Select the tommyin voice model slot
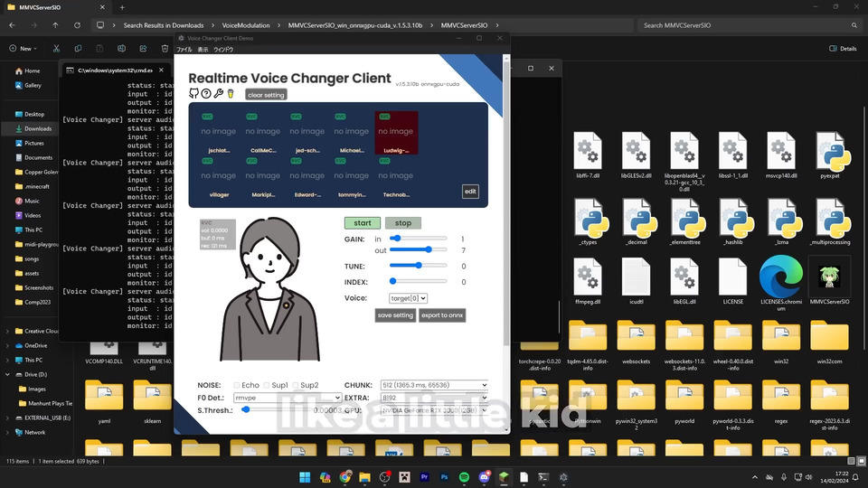Image resolution: width=868 pixels, height=488 pixels. coord(352,177)
